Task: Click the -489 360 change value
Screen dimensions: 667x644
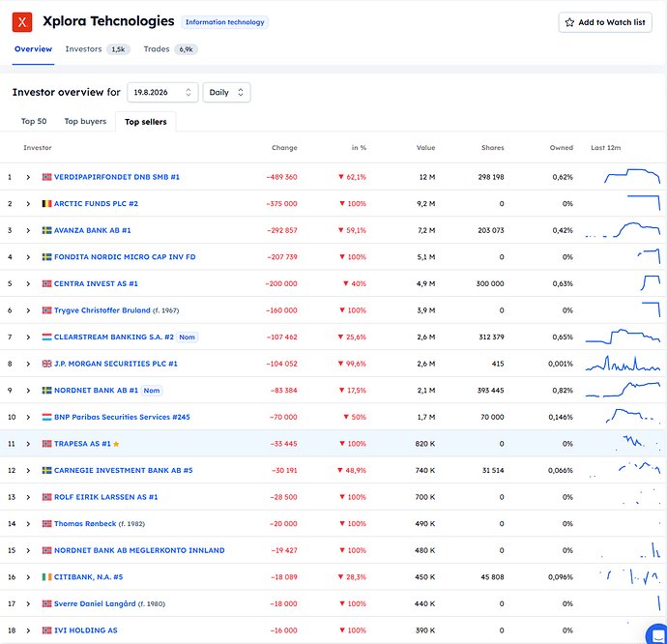Action: coord(281,177)
